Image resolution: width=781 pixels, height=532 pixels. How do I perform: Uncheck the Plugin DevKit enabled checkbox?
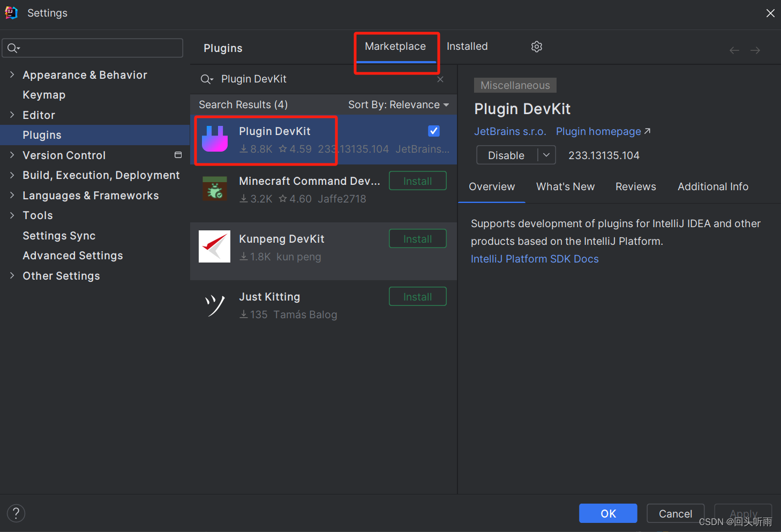tap(434, 131)
